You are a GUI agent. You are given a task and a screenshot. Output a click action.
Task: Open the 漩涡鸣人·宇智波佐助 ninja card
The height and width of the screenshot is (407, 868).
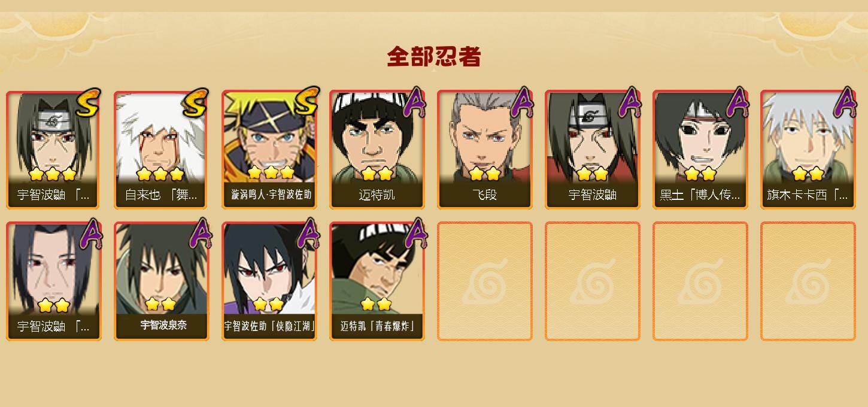(269, 150)
